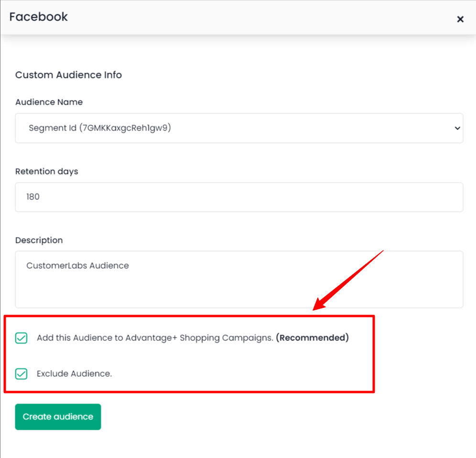Screen dimensions: 476x458
Task: Focus the Retention days input field
Action: [239, 197]
